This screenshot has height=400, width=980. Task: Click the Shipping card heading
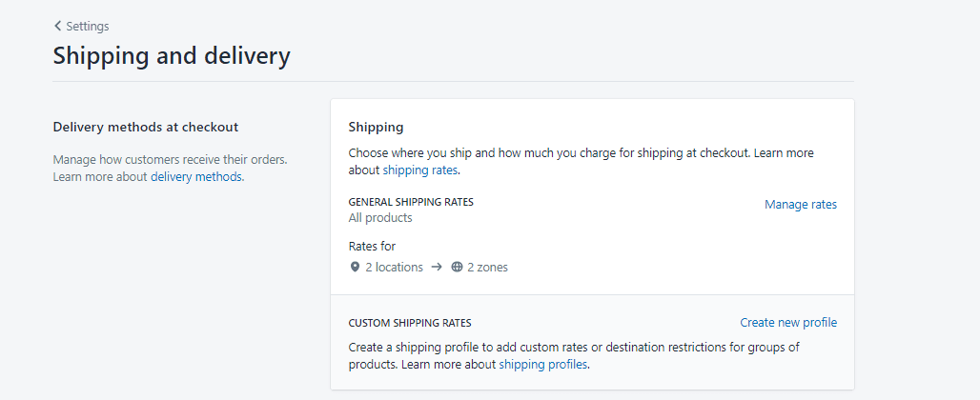(x=376, y=128)
